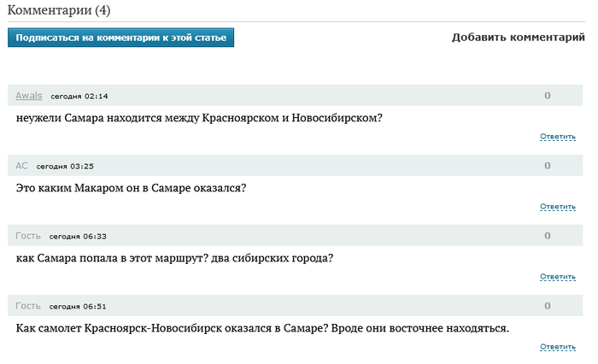Viewport: 598px width, 364px height.
Task: Open the Awals user profile link
Action: pos(29,96)
